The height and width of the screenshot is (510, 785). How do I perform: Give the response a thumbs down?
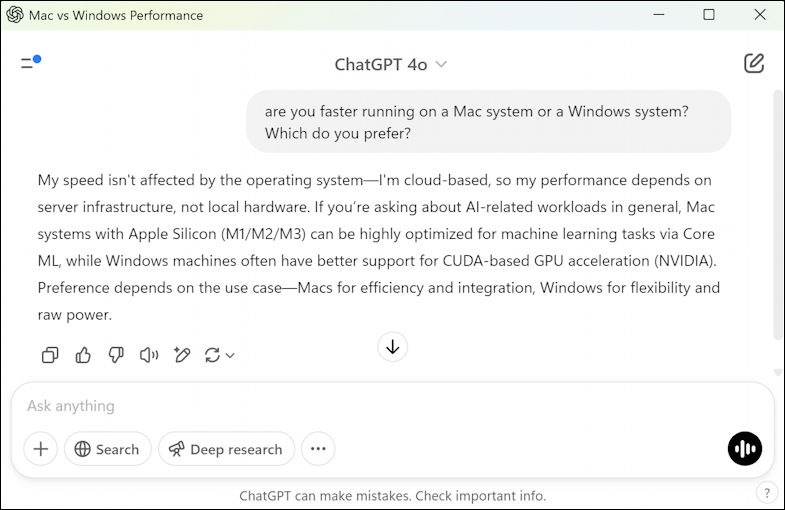[116, 355]
